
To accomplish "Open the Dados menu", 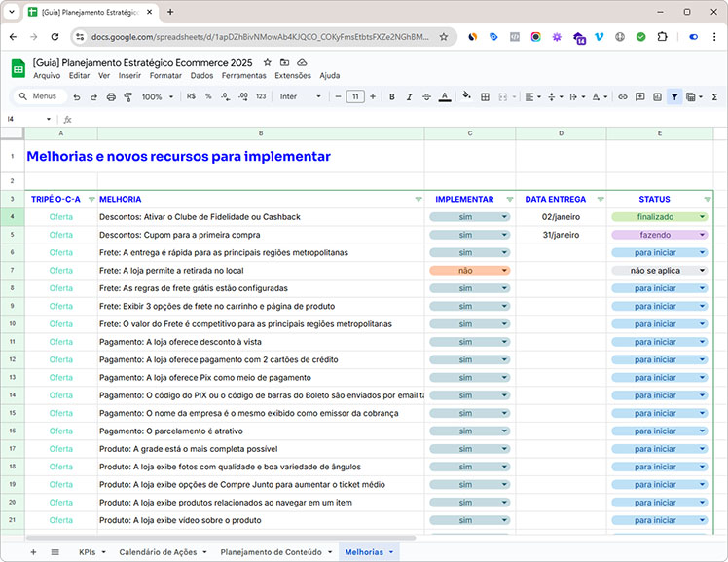I will (202, 75).
